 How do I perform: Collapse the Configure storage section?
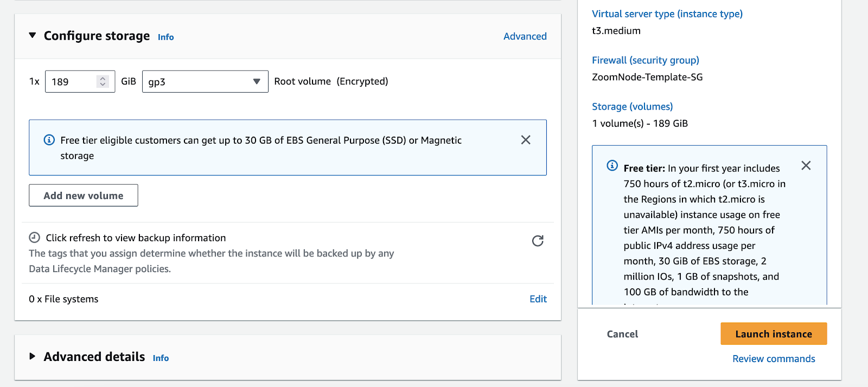tap(33, 35)
